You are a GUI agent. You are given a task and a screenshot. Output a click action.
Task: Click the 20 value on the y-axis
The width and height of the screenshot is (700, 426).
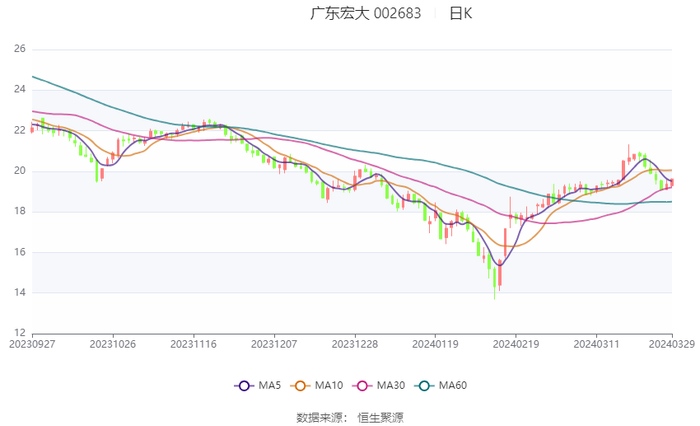click(x=19, y=171)
